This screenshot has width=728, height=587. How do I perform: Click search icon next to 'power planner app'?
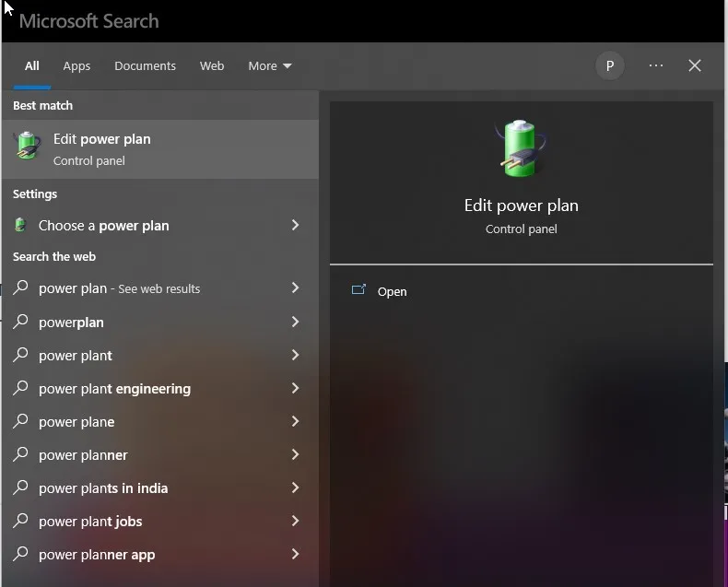20,554
